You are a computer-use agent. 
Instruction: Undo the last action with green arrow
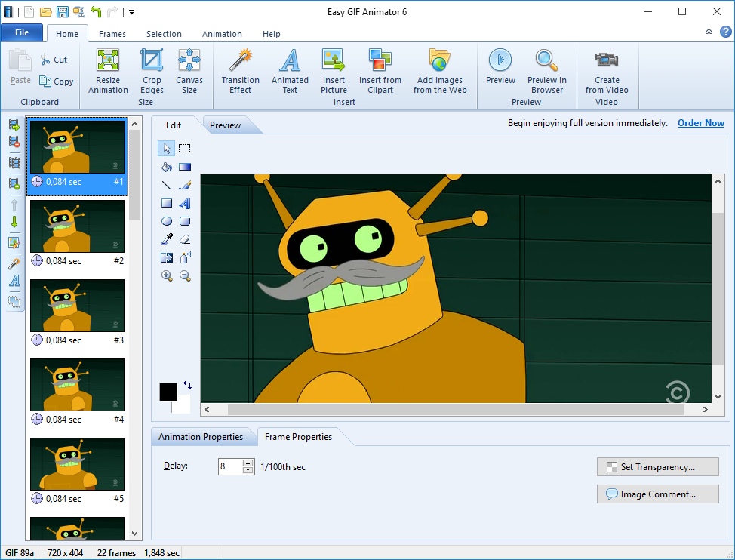coord(96,12)
